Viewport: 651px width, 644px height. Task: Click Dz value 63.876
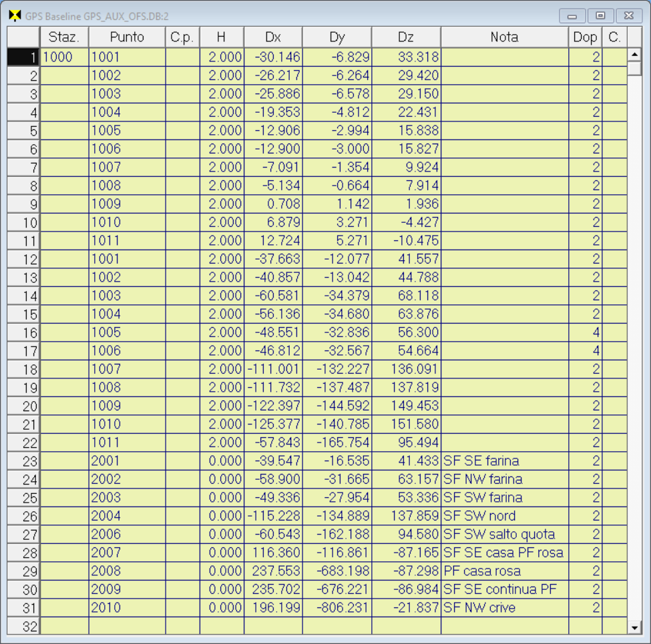point(406,314)
